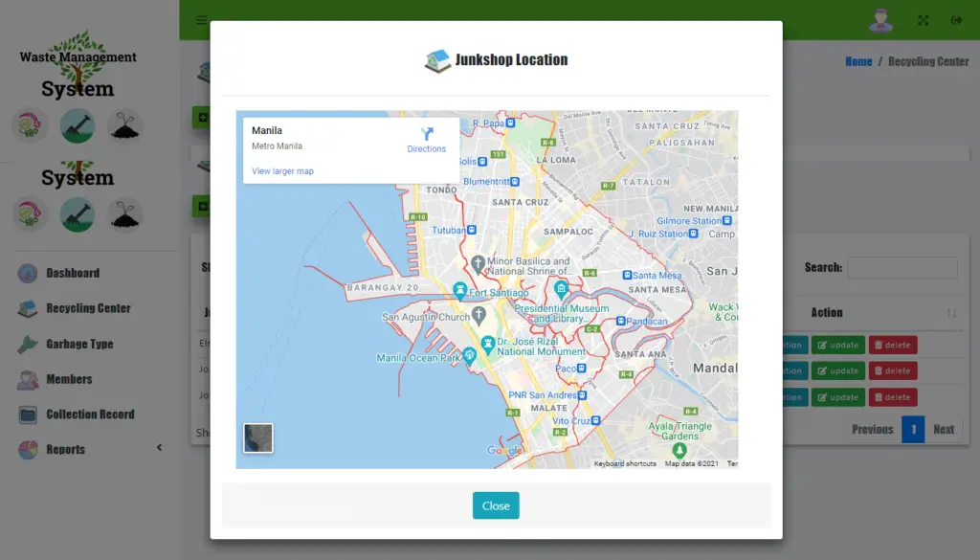980x560 pixels.
Task: Click the fullscreen icon in the green header
Action: (922, 19)
